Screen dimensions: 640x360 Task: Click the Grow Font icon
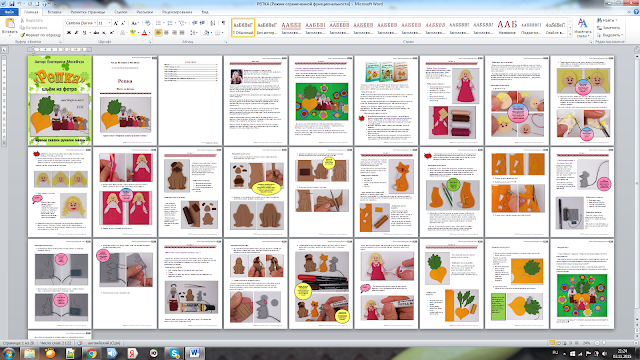[x=116, y=23]
